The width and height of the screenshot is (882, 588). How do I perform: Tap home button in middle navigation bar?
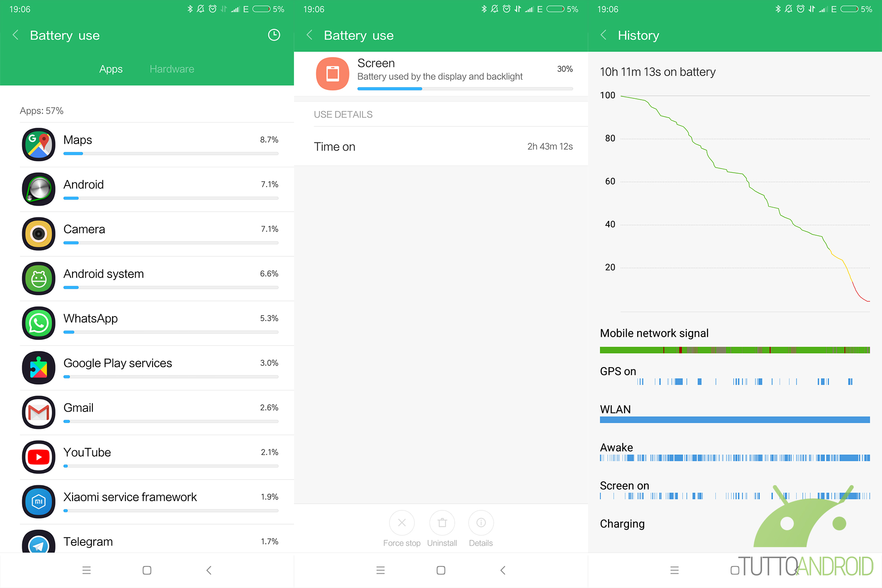point(441,570)
